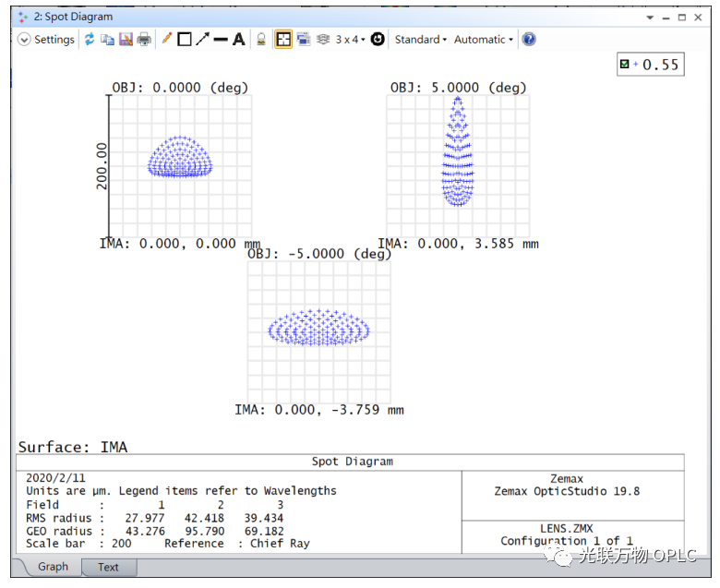
Task: Click the Save image icon
Action: [x=126, y=40]
